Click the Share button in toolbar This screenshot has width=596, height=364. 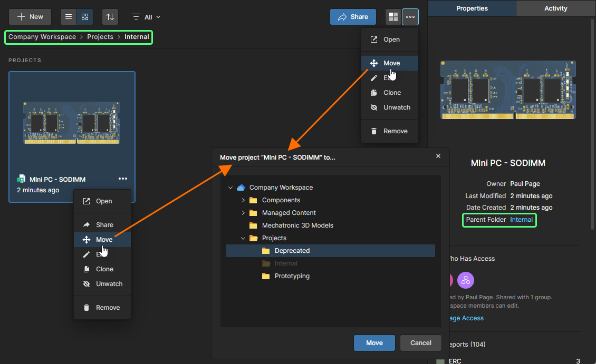tap(353, 17)
